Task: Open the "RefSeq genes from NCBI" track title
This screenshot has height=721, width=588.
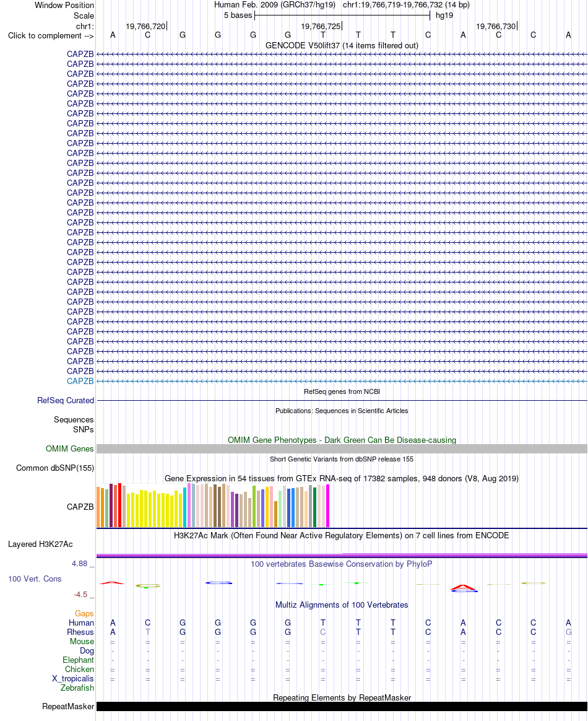Action: (x=342, y=391)
